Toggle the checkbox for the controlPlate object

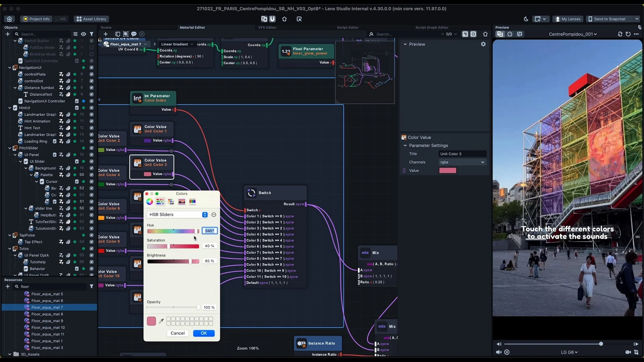[x=91, y=74]
